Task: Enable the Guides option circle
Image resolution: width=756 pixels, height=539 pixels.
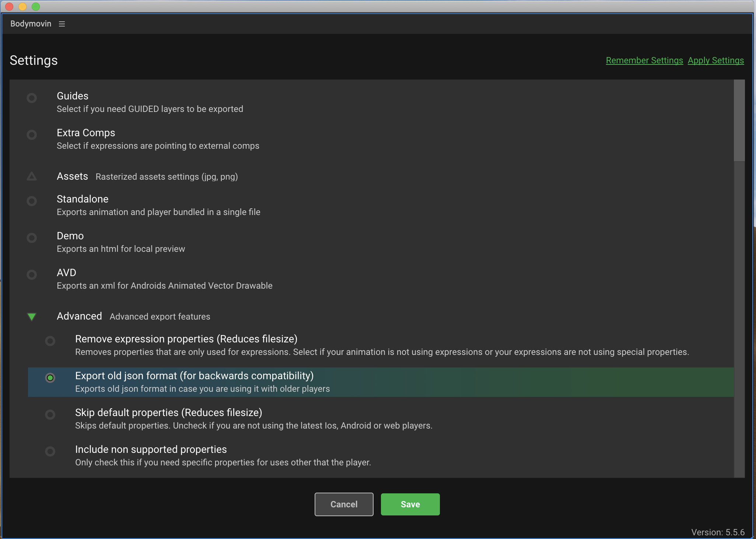Action: tap(32, 98)
